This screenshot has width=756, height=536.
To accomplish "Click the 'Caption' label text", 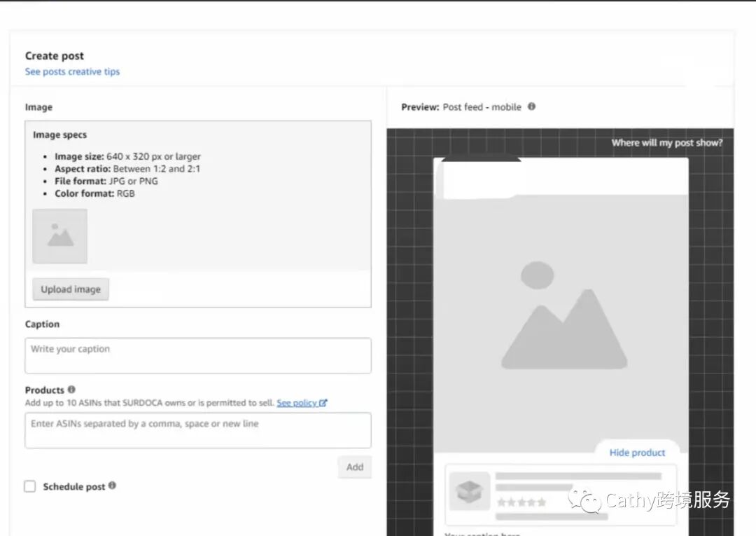I will click(43, 324).
